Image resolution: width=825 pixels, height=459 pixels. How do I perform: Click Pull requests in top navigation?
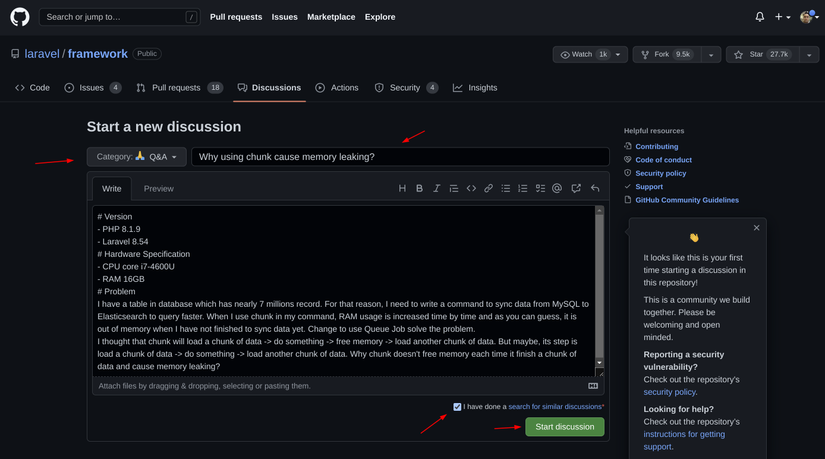click(x=236, y=17)
